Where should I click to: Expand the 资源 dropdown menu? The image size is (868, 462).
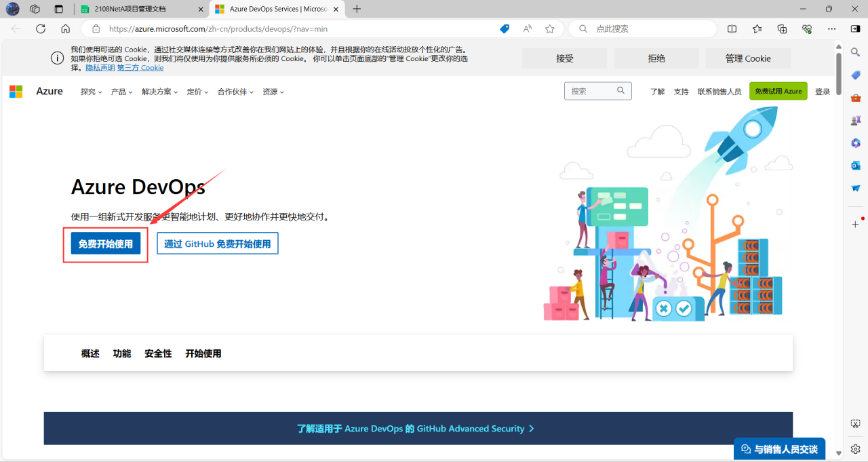click(x=273, y=92)
